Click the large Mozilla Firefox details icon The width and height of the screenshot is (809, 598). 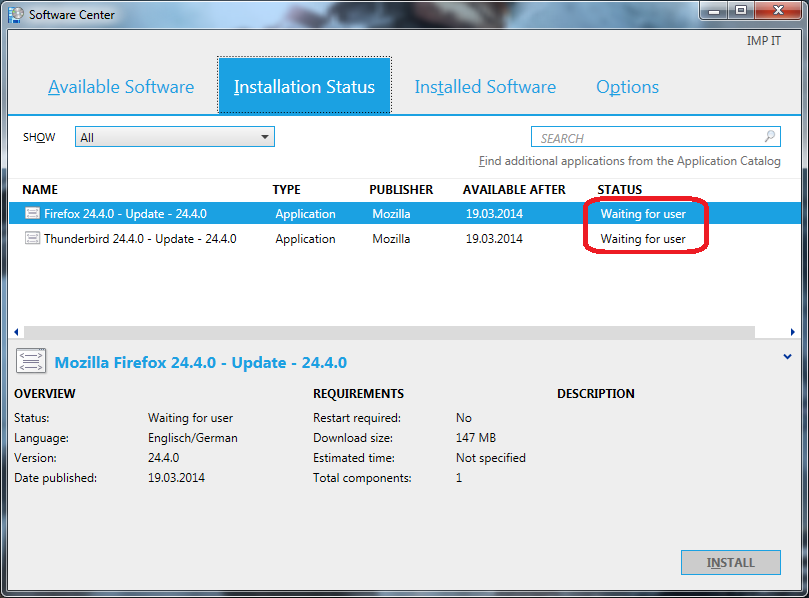pos(31,363)
